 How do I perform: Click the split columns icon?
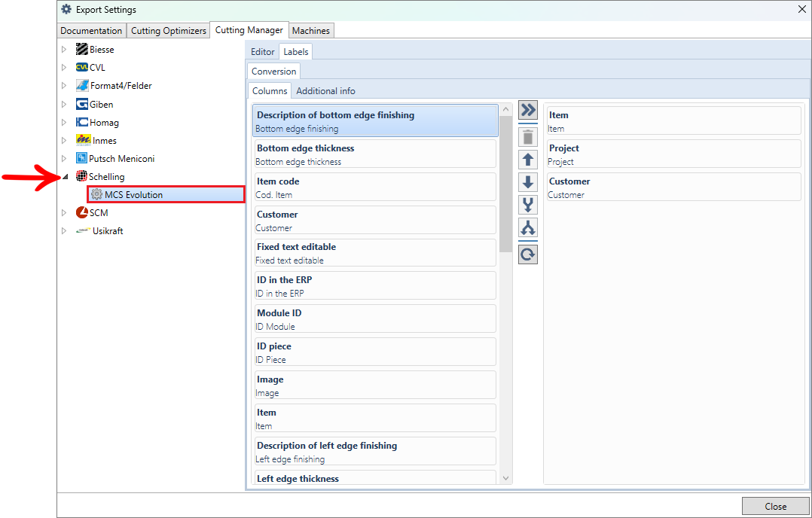[x=528, y=227]
